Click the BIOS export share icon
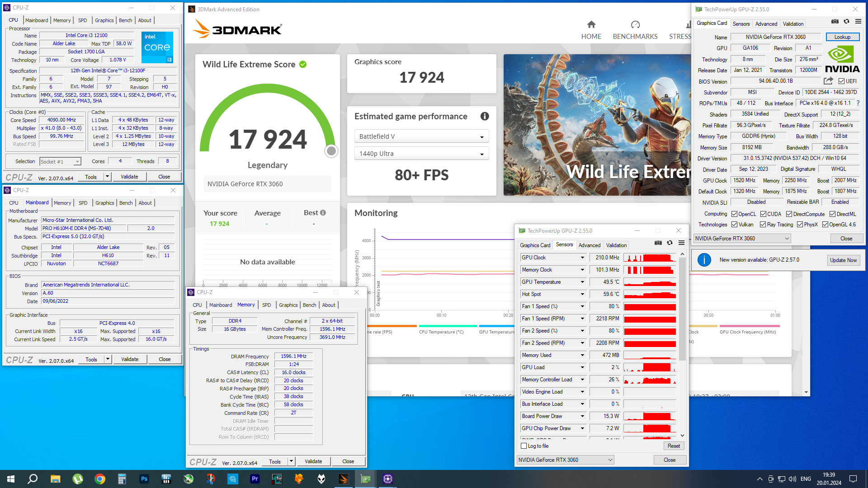Image resolution: width=868 pixels, height=488 pixels. [828, 81]
